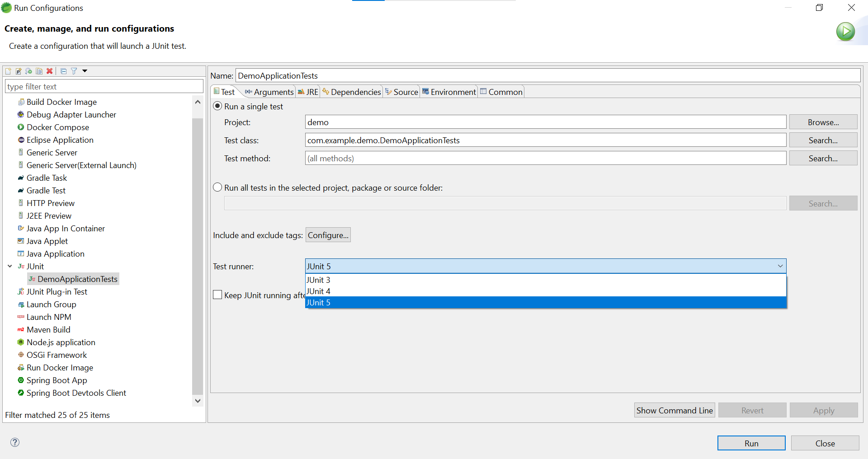Select the Node.js application icon
This screenshot has width=868, height=459.
(21, 342)
